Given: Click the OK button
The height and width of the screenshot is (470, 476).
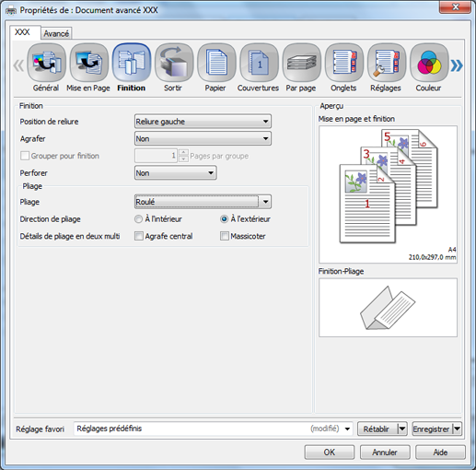Looking at the screenshot, I should [x=330, y=452].
